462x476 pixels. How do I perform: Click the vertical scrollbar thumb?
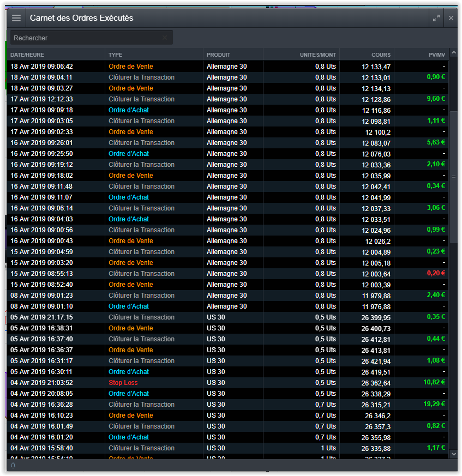pyautogui.click(x=454, y=177)
